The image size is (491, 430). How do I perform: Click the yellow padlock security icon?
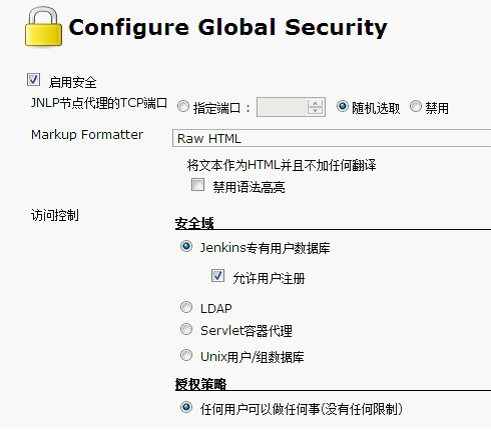(x=43, y=27)
